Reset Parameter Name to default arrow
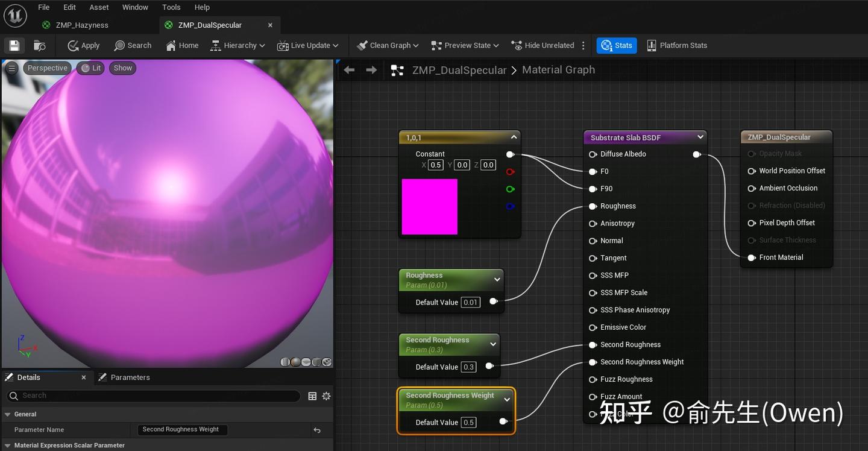 click(317, 430)
